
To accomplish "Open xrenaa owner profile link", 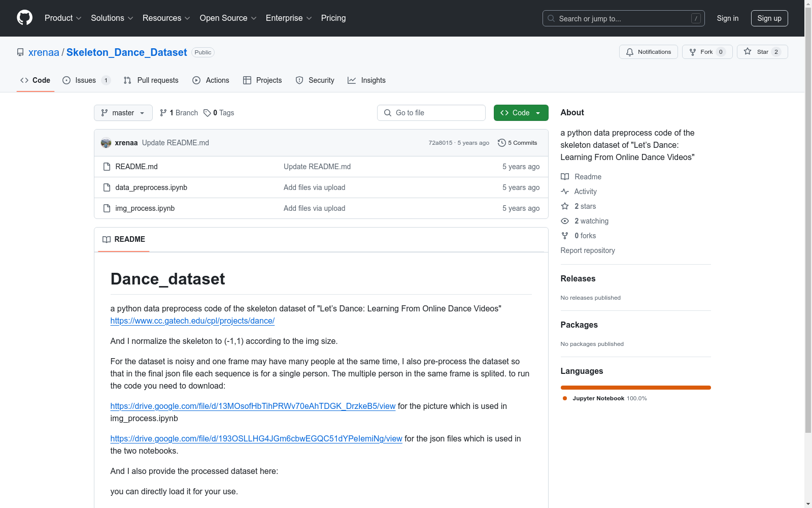I will click(x=44, y=52).
